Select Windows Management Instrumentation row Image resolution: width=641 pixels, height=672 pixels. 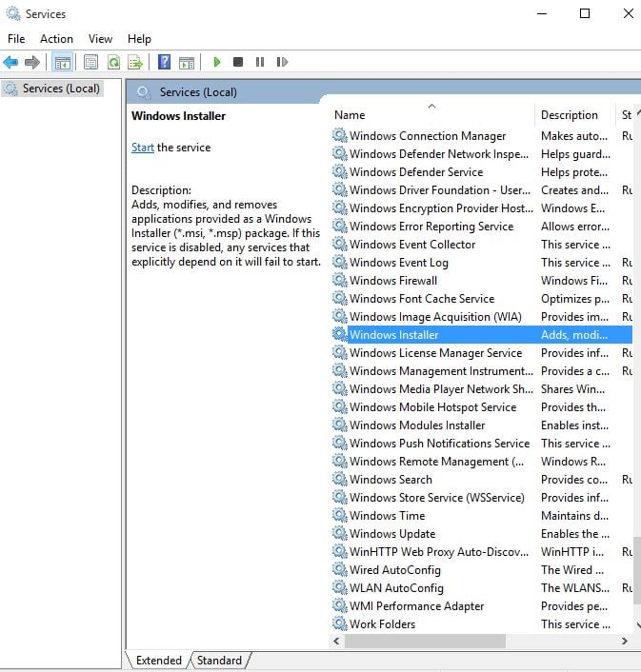(x=481, y=370)
